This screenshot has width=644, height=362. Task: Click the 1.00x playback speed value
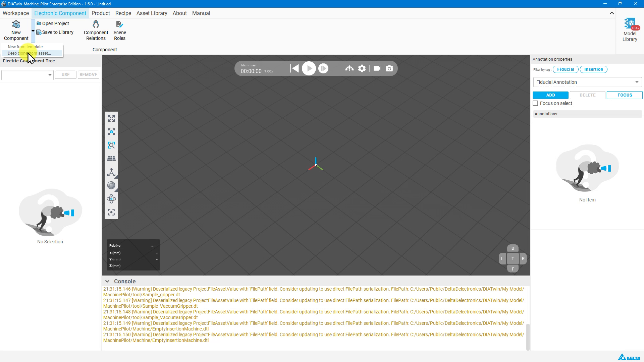[269, 71]
